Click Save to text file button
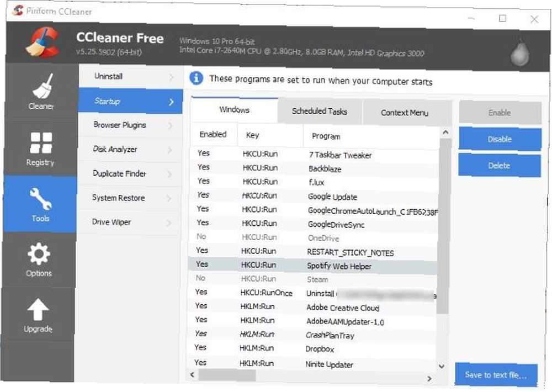 [x=496, y=375]
